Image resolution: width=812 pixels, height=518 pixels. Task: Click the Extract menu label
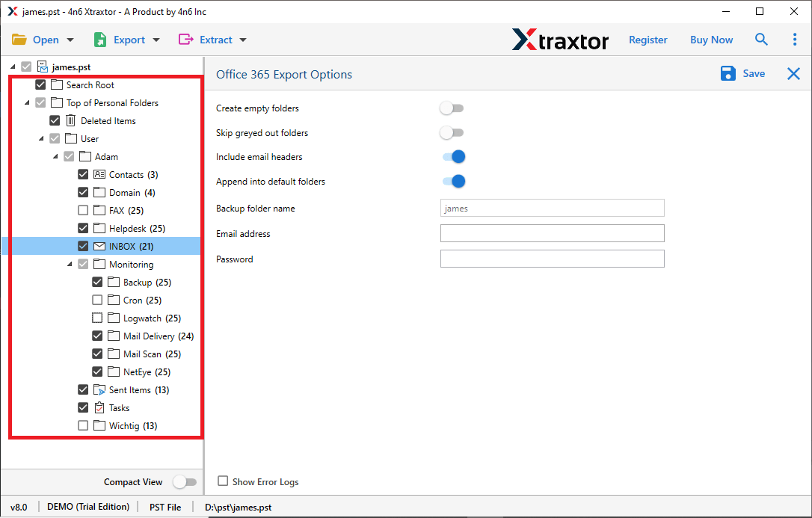point(216,40)
